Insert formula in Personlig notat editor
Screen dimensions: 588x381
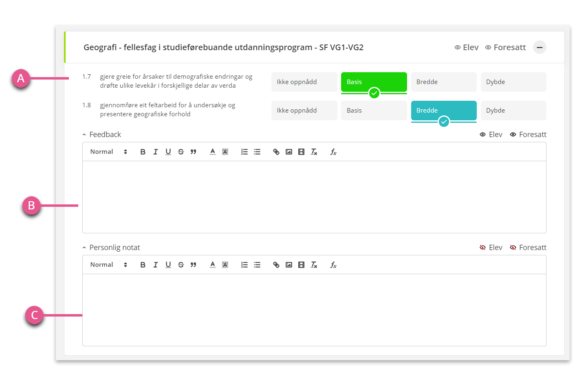(333, 265)
